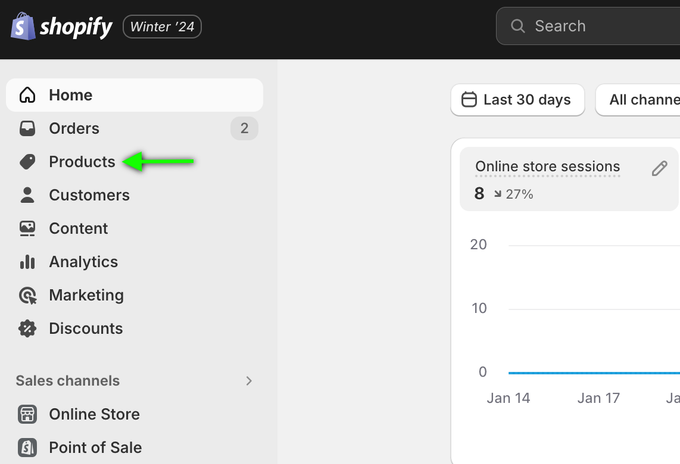The height and width of the screenshot is (464, 680).
Task: Click the Products tag icon
Action: (27, 162)
